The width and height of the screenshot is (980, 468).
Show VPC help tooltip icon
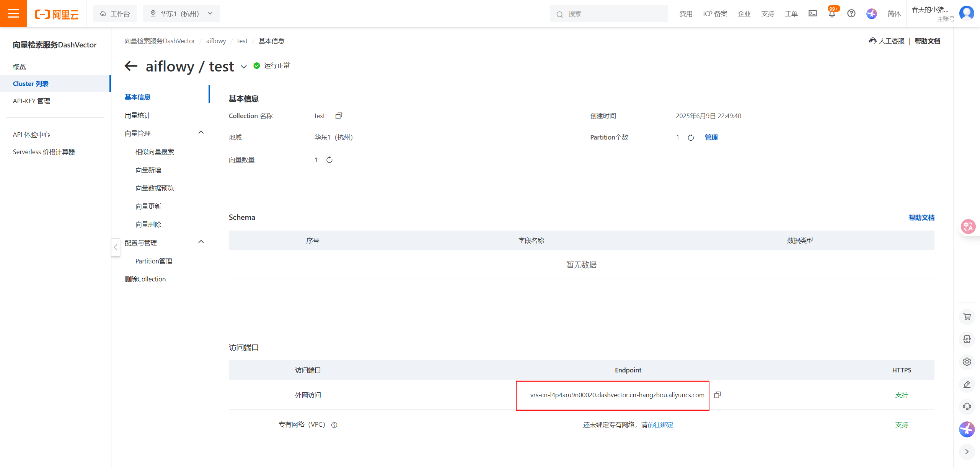pyautogui.click(x=334, y=425)
